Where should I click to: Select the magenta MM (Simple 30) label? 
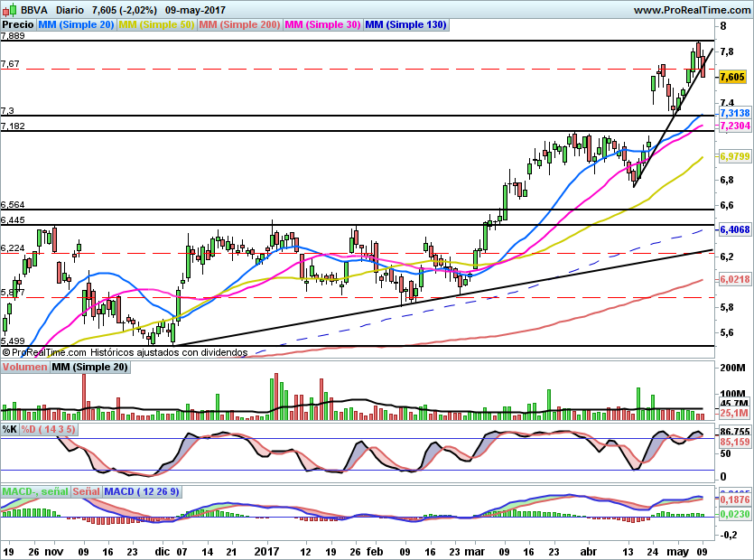[x=321, y=25]
